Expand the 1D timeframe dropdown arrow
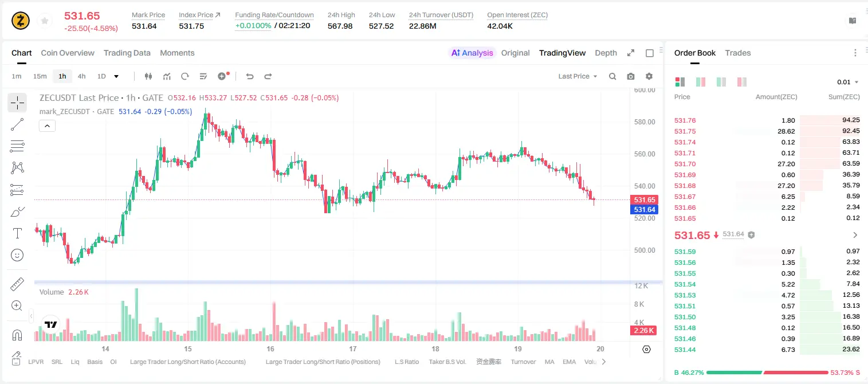Viewport: 868px width, 384px height. click(116, 76)
